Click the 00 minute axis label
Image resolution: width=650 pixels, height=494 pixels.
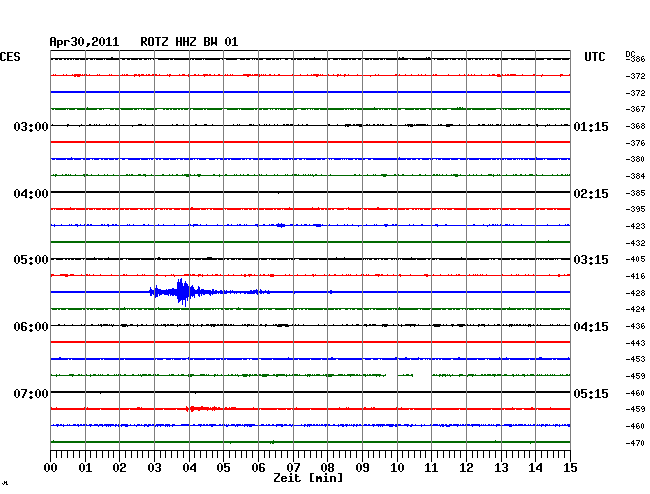(51, 468)
